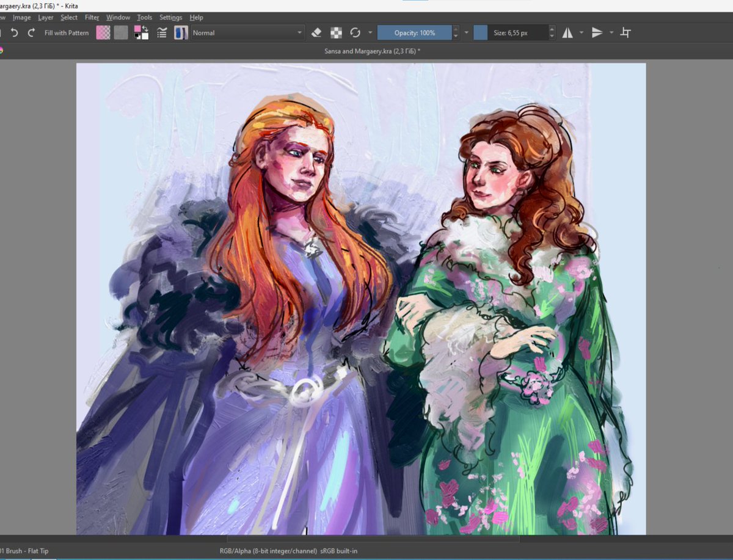Open the Help menu
Image resolution: width=733 pixels, height=560 pixels.
[x=196, y=18]
